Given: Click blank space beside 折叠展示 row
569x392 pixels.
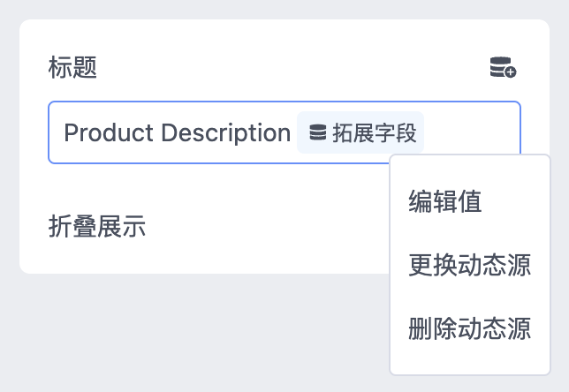Looking at the screenshot, I should 265,227.
